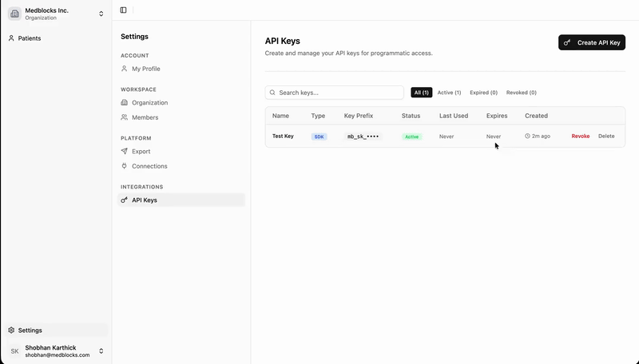Select the All (1) filter tab

click(x=422, y=93)
